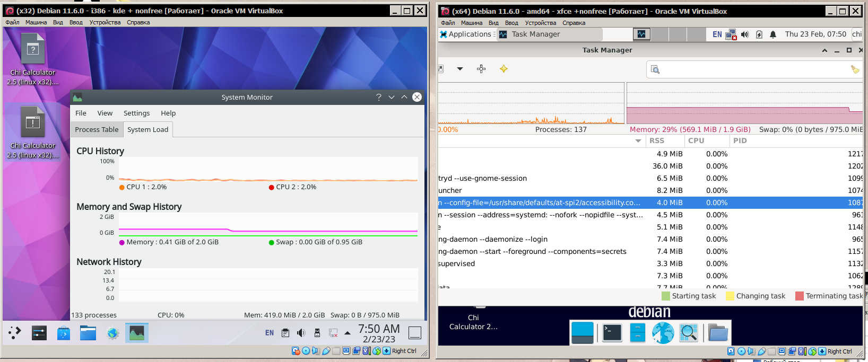Switch to the System Load tab
Viewport: 868px width, 362px height.
click(147, 129)
